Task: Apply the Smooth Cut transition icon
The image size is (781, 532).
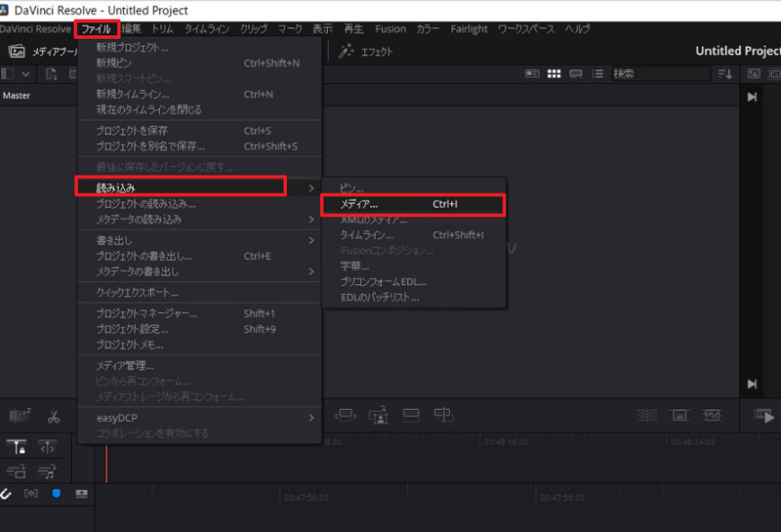Action: click(x=713, y=415)
